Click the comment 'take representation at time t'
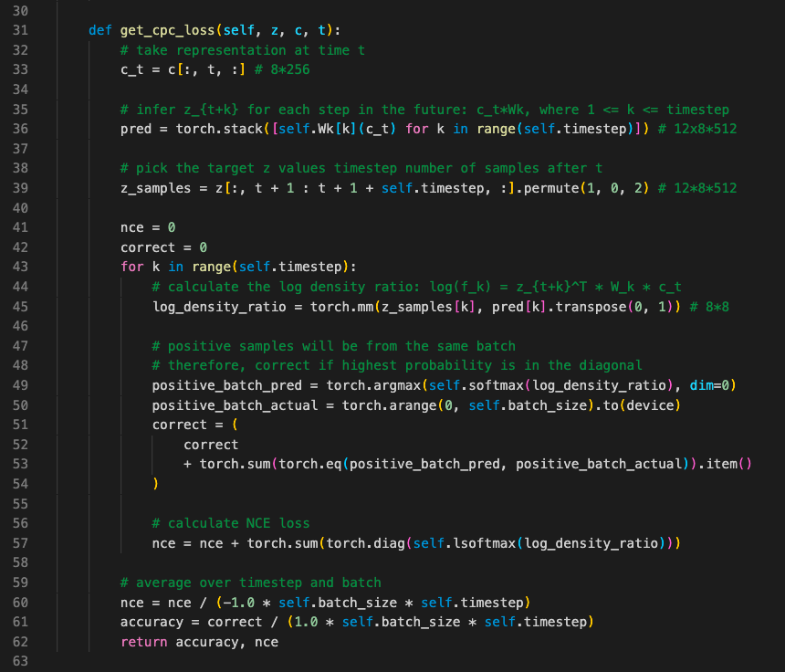 243,50
